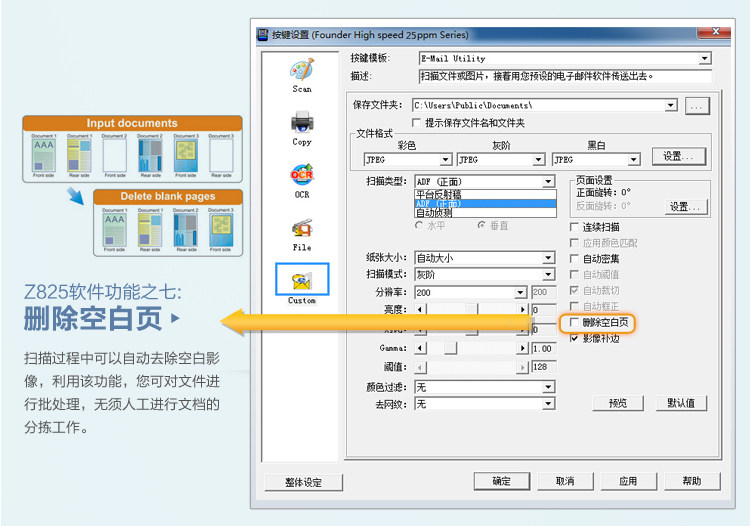Select 平台反射稿 in scan type list
The height and width of the screenshot is (526, 750).
pos(485,194)
